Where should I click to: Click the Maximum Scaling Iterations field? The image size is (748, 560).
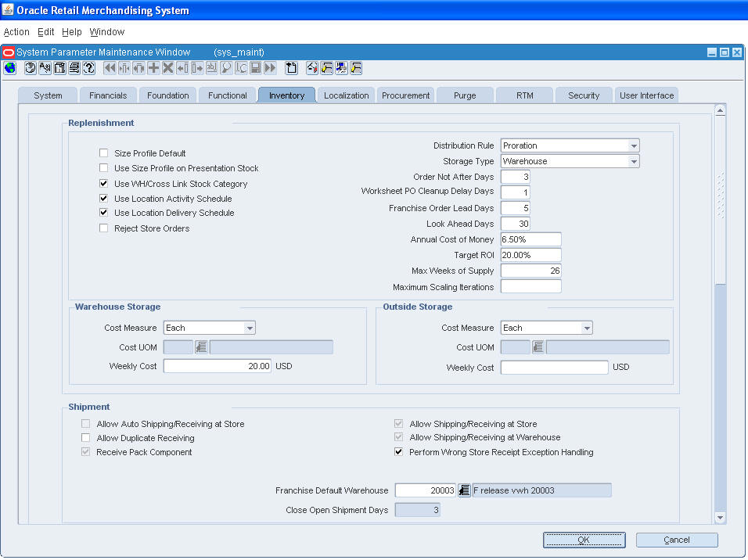530,286
